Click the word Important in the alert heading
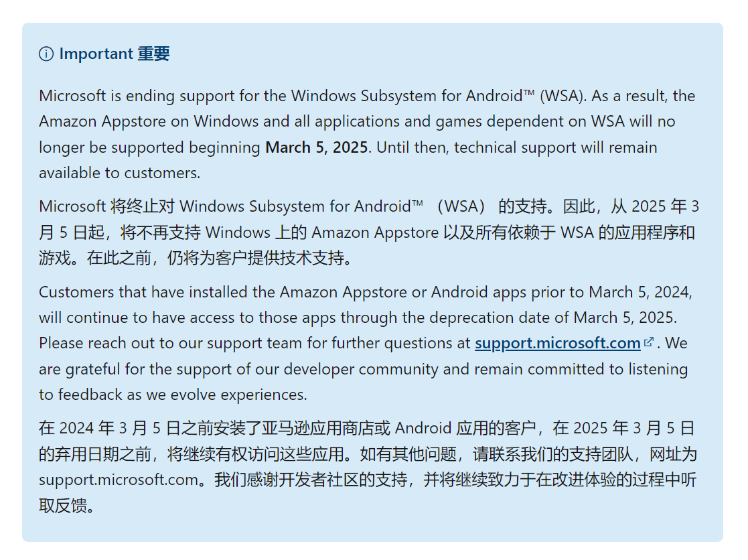This screenshot has height=560, width=748. 96,54
